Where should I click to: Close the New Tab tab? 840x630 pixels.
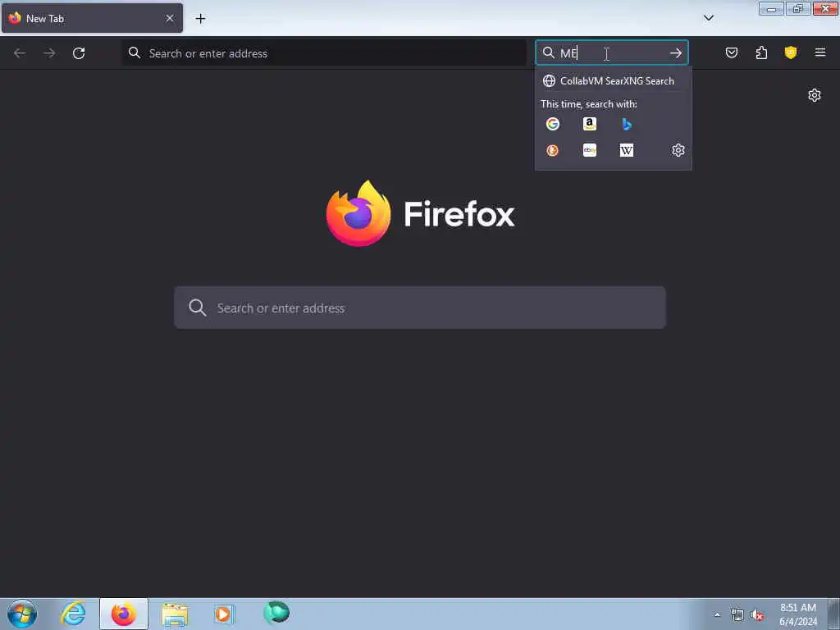click(169, 18)
